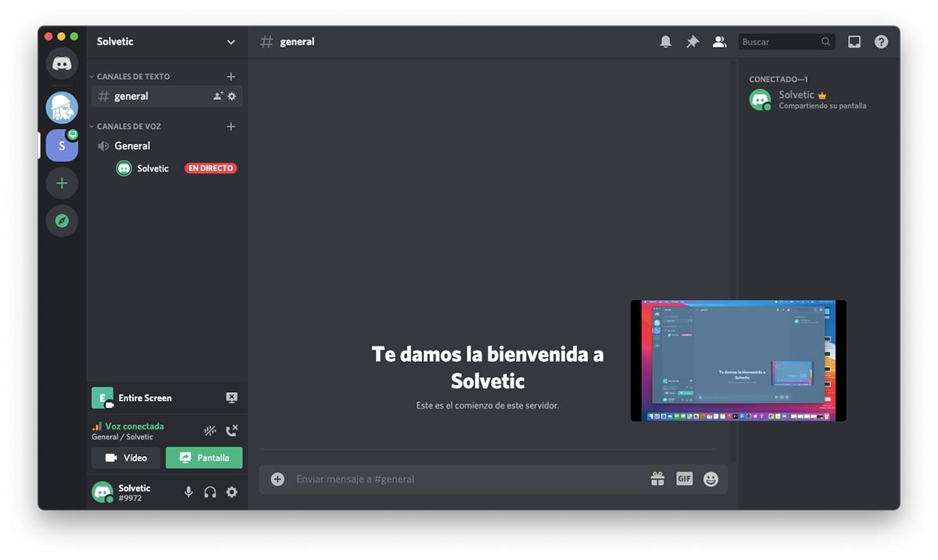Click the Enviar mensaje a #general field
938x560 pixels.
click(469, 480)
